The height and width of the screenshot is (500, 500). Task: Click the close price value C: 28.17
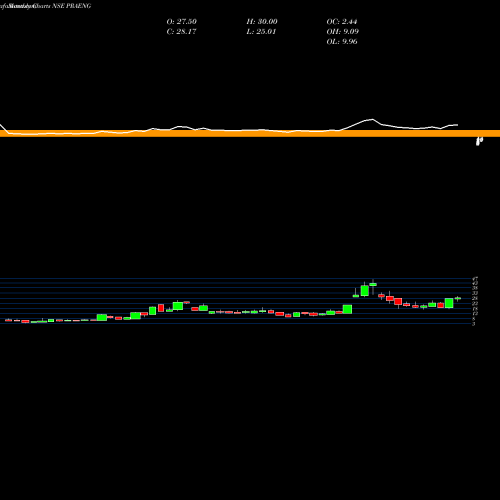(x=181, y=32)
